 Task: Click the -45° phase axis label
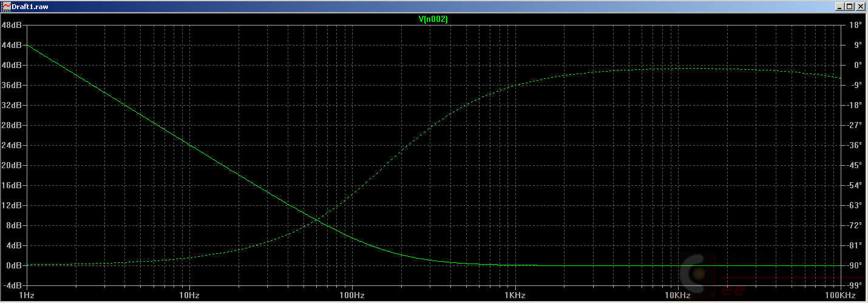tap(855, 165)
